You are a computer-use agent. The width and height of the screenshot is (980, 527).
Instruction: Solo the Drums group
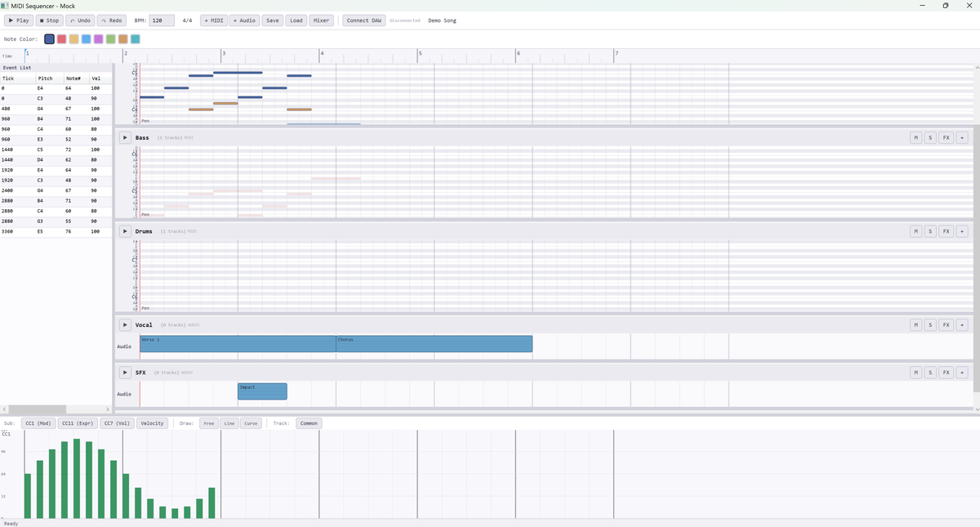930,231
